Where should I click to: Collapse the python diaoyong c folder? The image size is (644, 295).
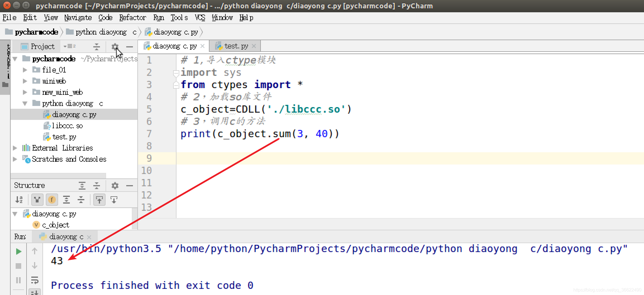click(25, 103)
